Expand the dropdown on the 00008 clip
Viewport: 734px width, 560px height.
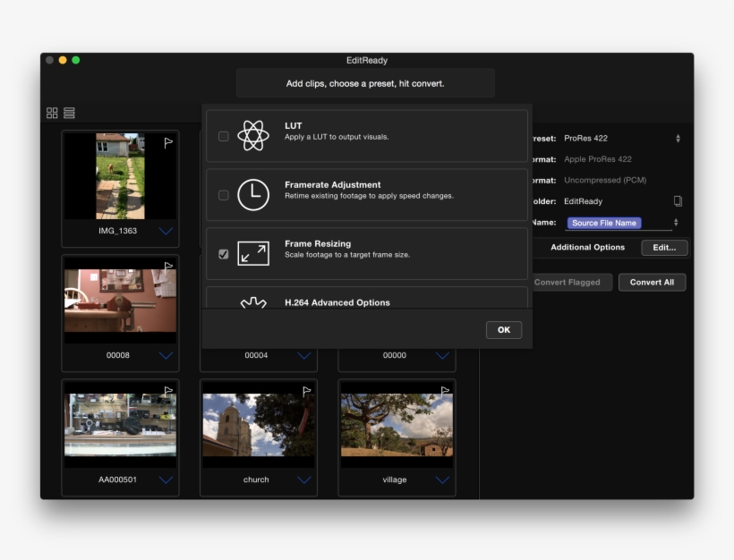166,354
